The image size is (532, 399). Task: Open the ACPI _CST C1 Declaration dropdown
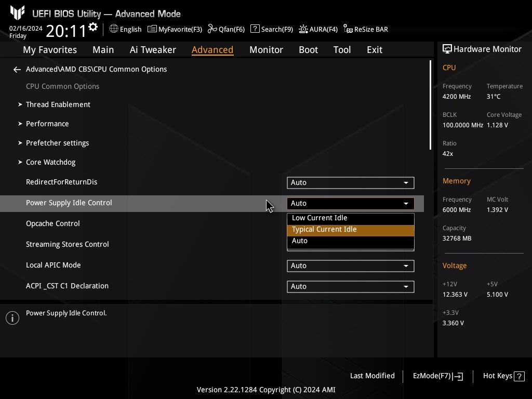tap(351, 286)
